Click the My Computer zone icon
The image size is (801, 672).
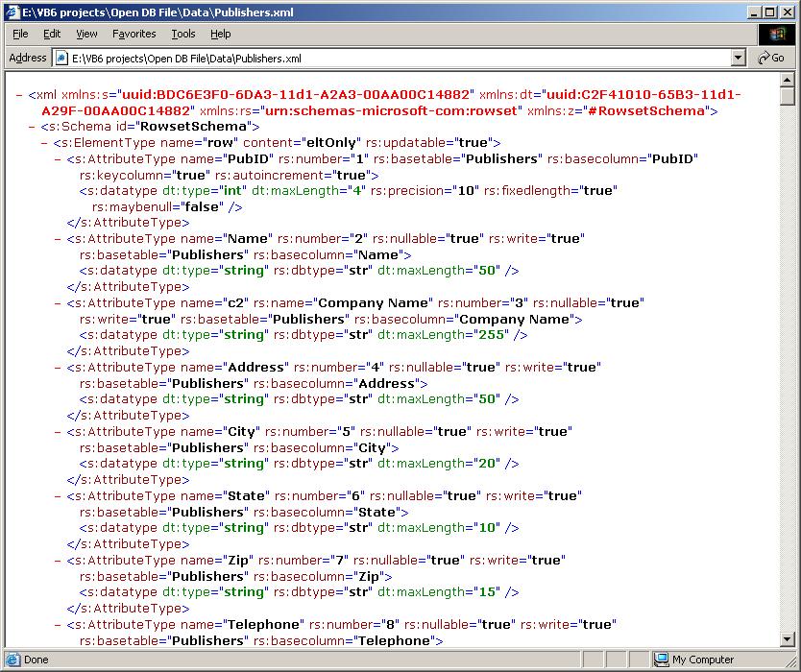661,660
